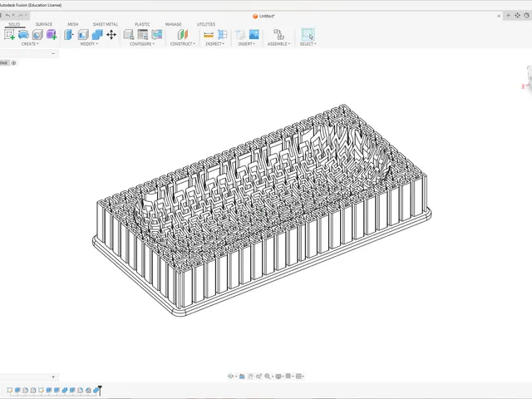Expand the ASSEMBLE dropdown menu
Viewport: 532px width, 399px height.
[x=278, y=44]
